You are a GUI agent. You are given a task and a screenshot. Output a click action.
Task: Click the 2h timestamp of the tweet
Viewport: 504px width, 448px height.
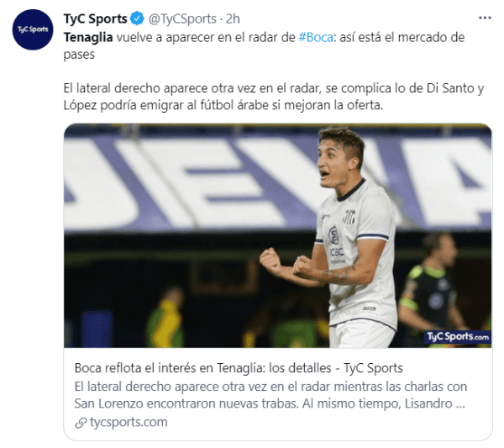click(x=233, y=19)
